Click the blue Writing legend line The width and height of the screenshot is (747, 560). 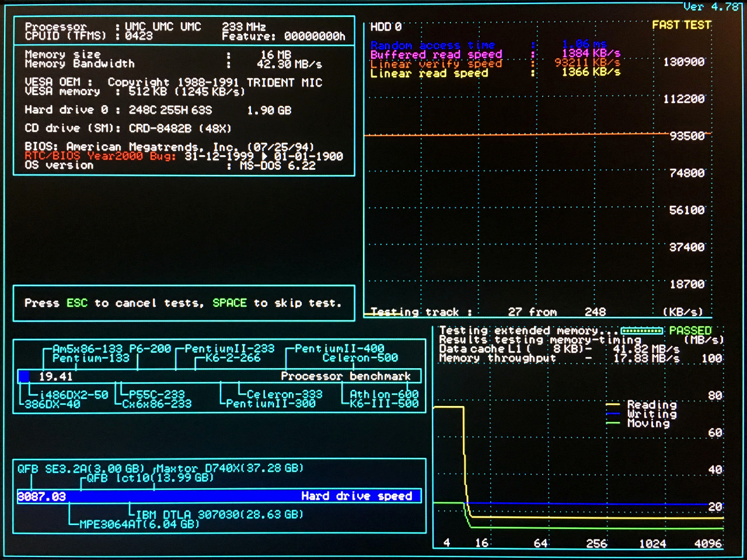pos(613,414)
